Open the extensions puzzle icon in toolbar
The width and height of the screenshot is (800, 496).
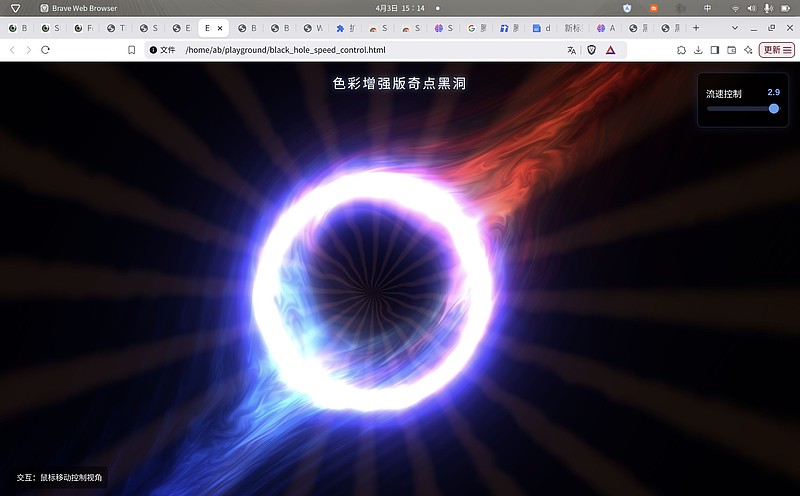click(x=681, y=50)
